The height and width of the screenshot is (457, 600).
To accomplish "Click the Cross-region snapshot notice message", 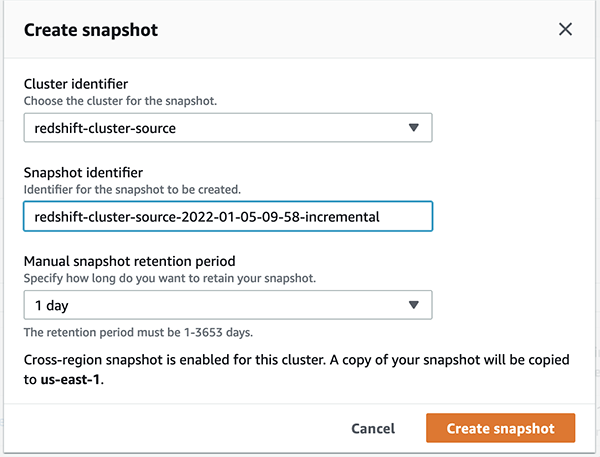I will click(x=296, y=359).
